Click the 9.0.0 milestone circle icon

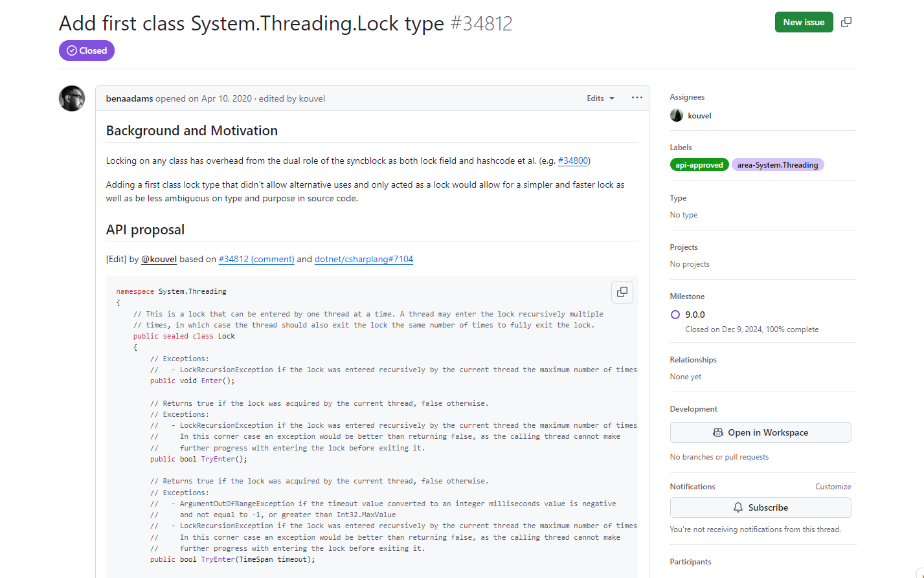[675, 315]
